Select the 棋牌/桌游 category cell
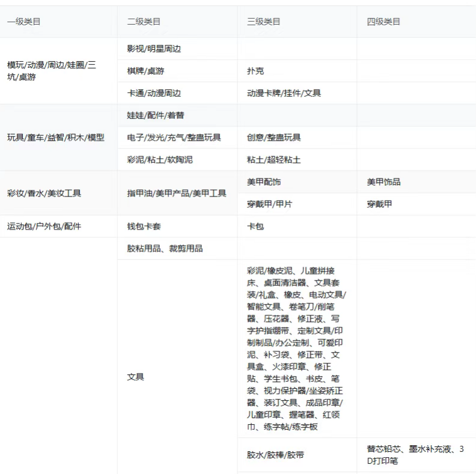Screen dimensions: 476x474 pos(145,71)
